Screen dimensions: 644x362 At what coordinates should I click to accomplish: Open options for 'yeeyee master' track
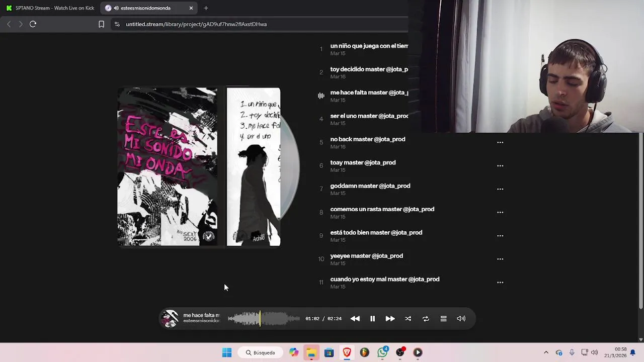click(x=500, y=259)
